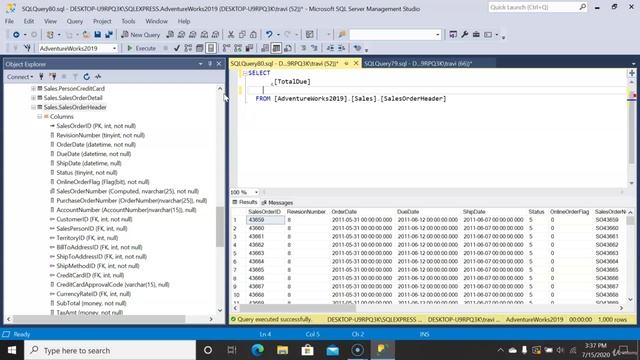Image resolution: width=640 pixels, height=360 pixels.
Task: Switch to the Results tab
Action: point(245,202)
